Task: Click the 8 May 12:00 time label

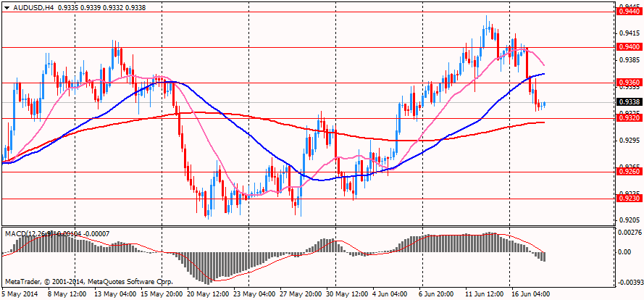Action: 67,294
